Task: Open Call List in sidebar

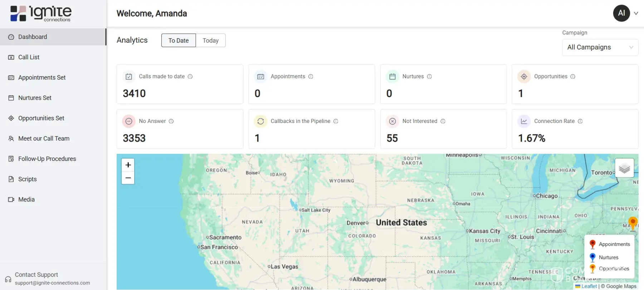Action: 29,57
